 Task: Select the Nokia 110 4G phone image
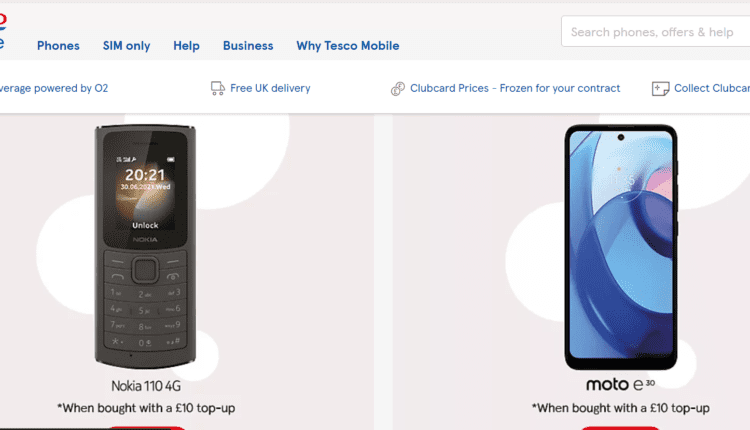point(145,246)
